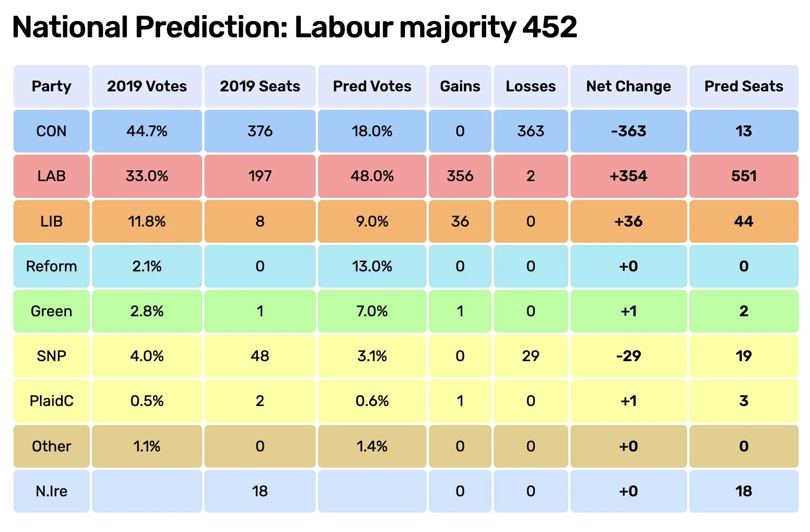Click the N.Ire row label

51,491
